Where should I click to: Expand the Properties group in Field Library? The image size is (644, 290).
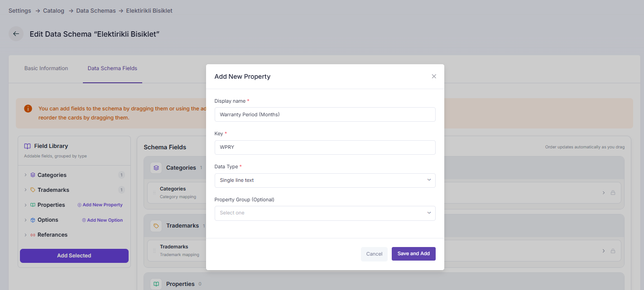25,205
